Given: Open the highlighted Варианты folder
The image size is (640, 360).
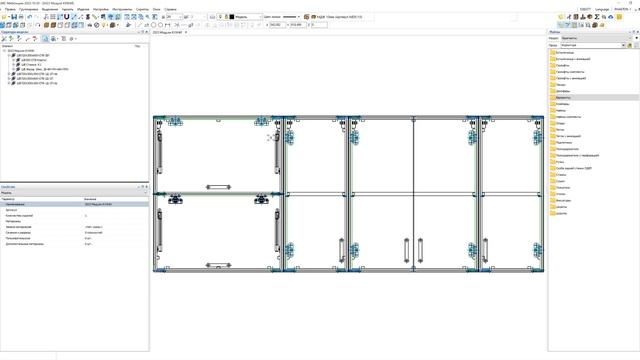Looking at the screenshot, I should 563,98.
